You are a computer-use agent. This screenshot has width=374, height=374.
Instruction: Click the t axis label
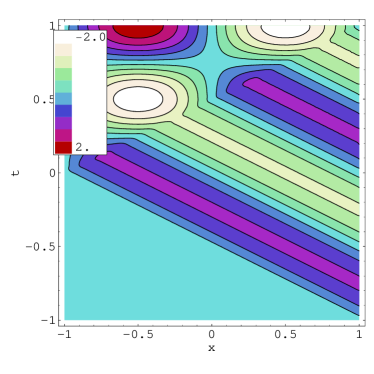click(x=15, y=173)
